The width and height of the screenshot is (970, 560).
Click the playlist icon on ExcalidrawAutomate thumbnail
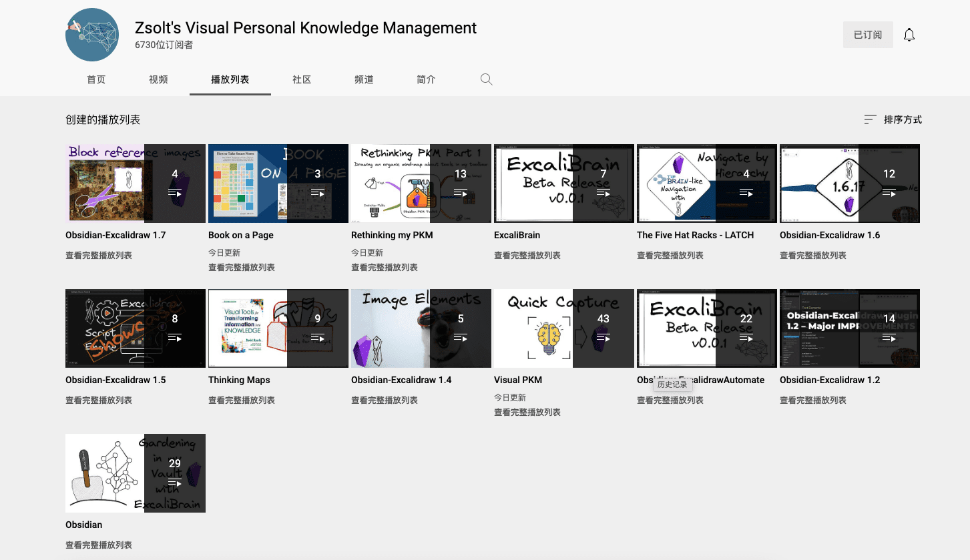click(x=746, y=338)
